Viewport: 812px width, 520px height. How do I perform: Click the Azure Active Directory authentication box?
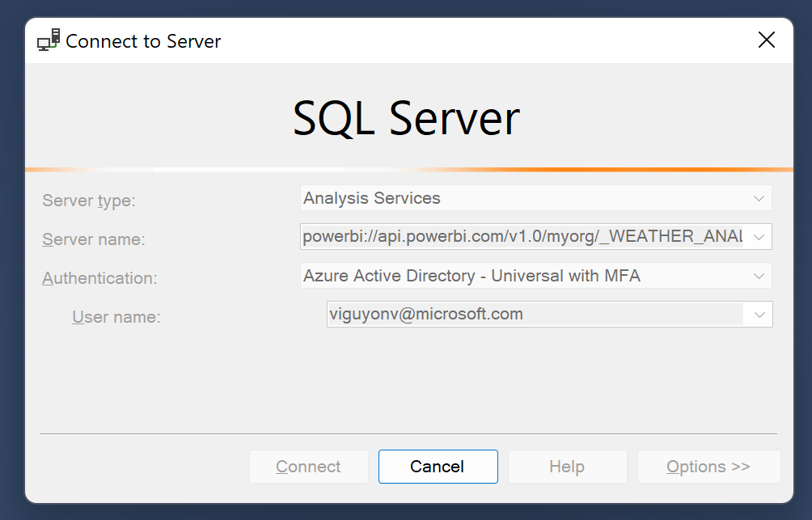pyautogui.click(x=522, y=276)
